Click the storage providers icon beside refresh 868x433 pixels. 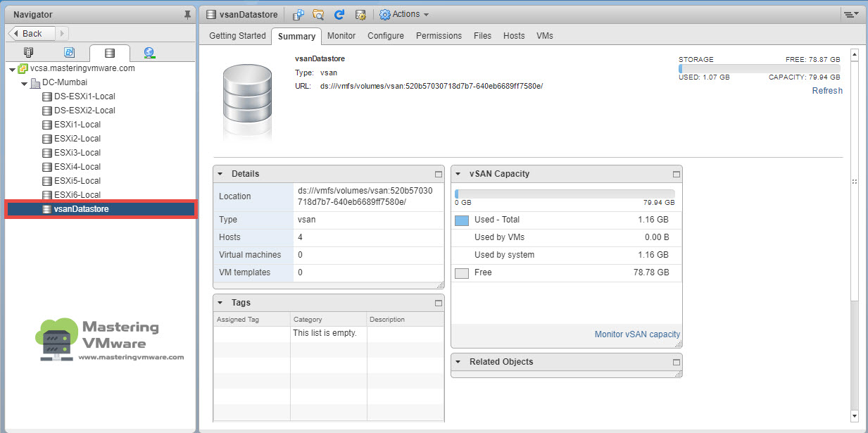coord(360,14)
